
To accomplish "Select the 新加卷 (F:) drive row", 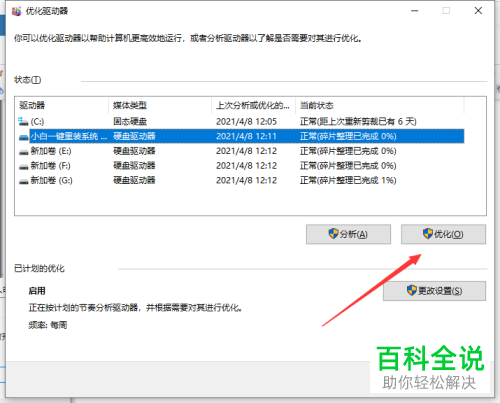I will pos(241,166).
